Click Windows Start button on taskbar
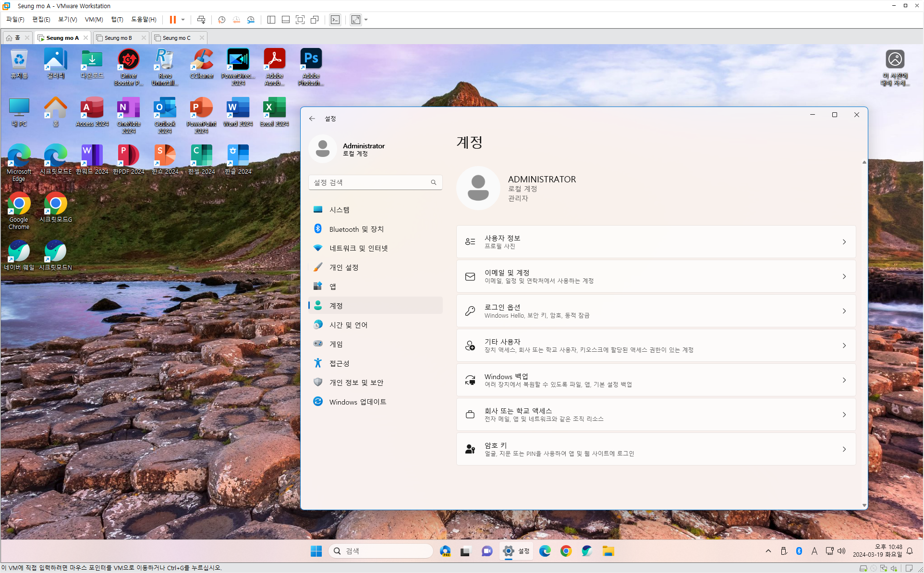 316,551
